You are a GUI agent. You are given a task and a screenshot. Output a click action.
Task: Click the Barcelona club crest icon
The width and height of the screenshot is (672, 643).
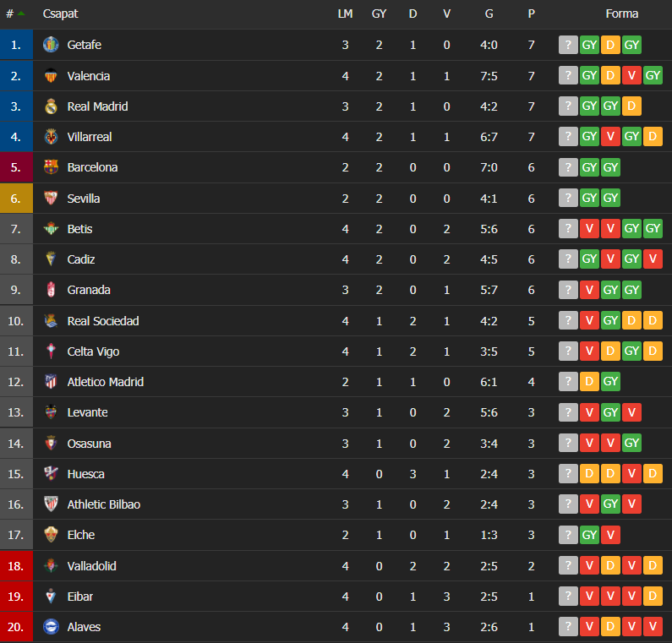click(x=51, y=167)
